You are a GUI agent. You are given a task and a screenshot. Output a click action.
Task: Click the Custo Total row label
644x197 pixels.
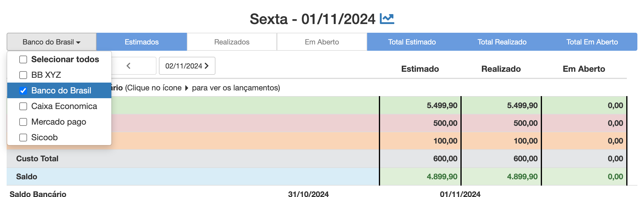pyautogui.click(x=37, y=159)
